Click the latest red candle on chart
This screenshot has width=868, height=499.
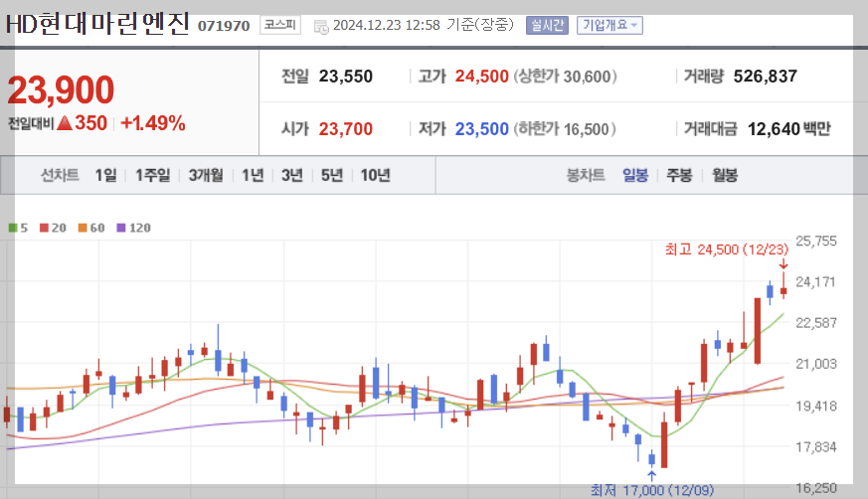pos(783,285)
